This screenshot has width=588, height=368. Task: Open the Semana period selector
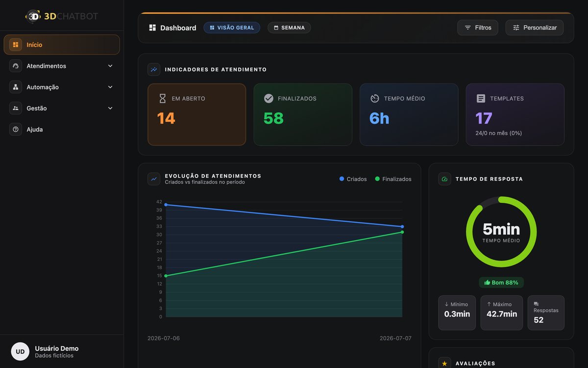289,27
